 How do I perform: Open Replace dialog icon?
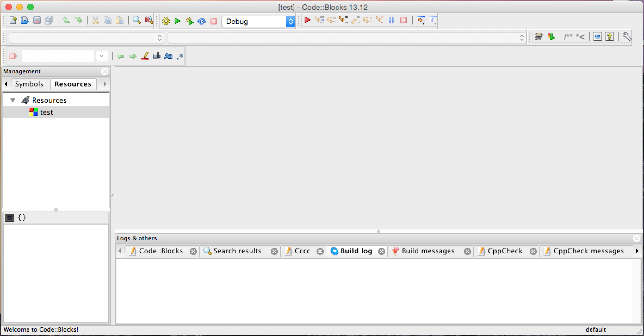click(149, 20)
